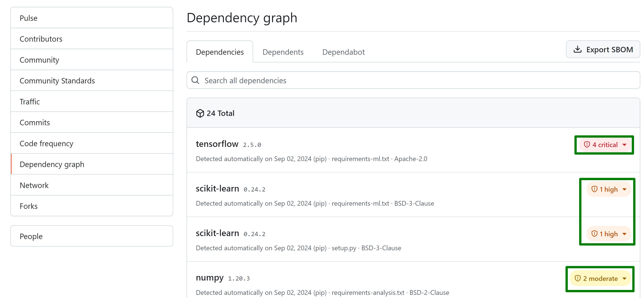This screenshot has width=644, height=298.
Task: Click shield icon on setup.py scikit-learn badge
Action: 594,233
